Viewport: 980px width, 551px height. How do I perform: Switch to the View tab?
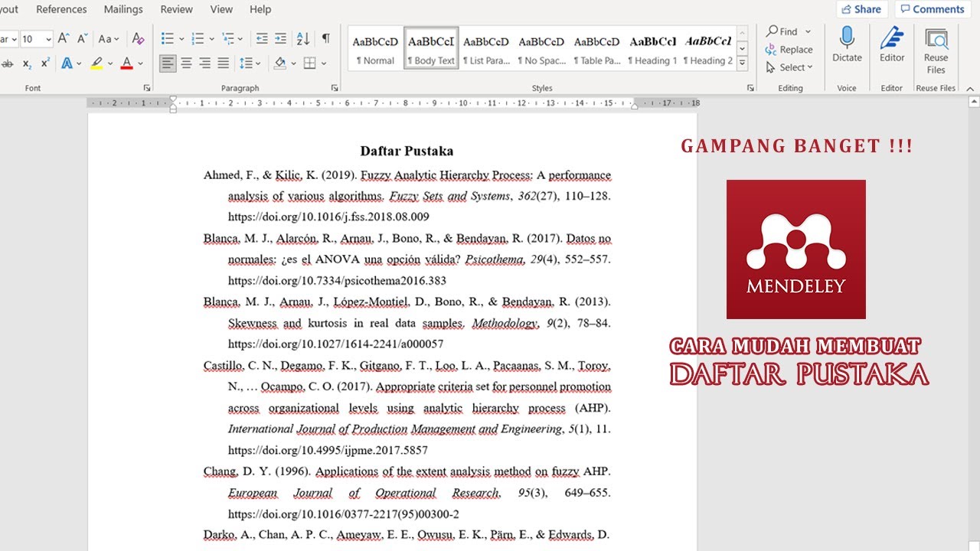point(221,9)
